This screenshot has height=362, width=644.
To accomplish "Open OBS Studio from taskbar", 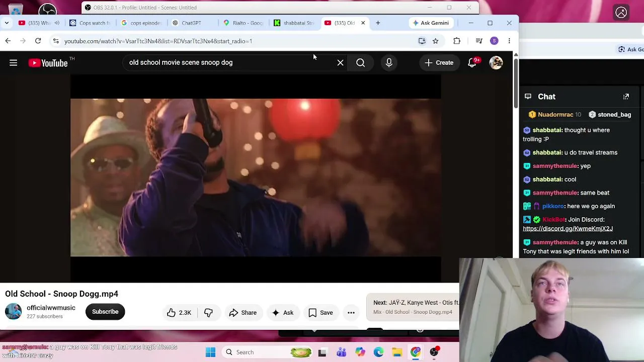I will click(434, 352).
